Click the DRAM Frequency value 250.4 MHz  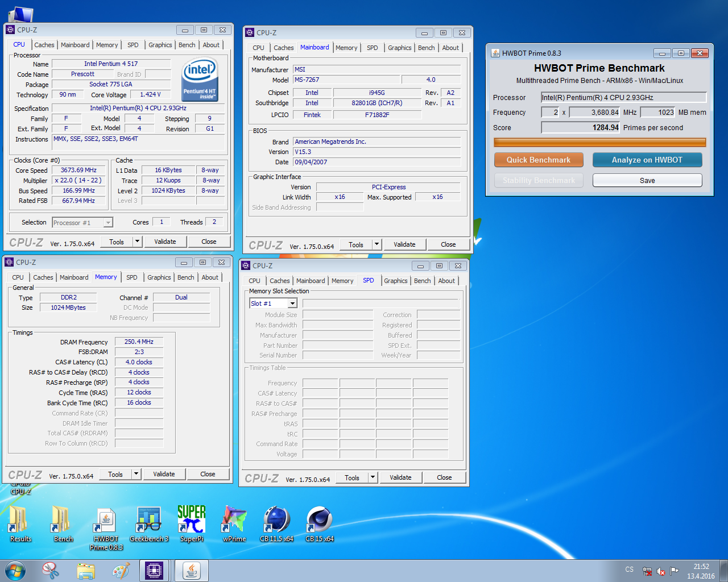point(139,342)
